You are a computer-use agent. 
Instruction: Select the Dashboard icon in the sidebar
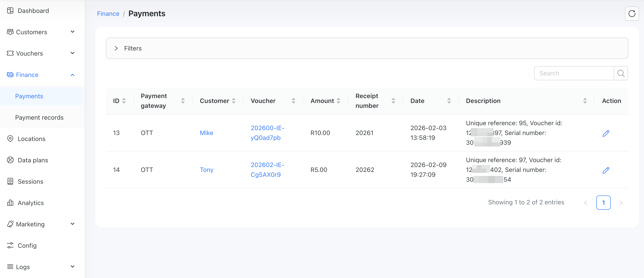point(10,10)
